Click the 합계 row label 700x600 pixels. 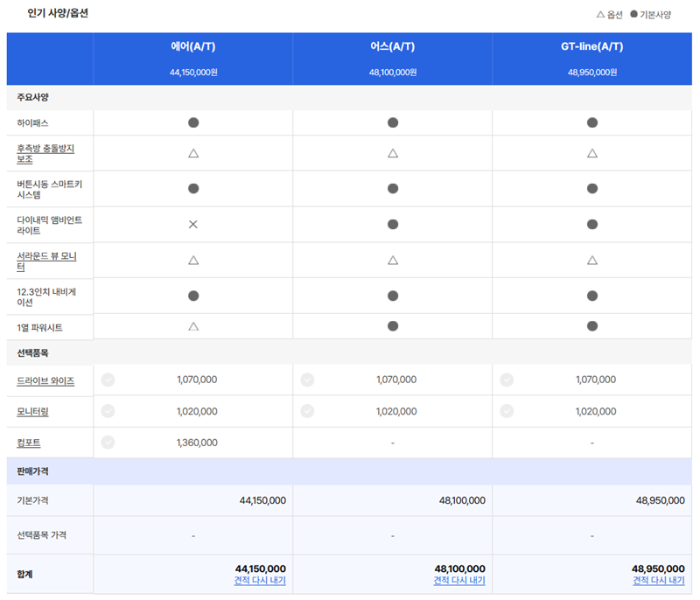pos(25,574)
